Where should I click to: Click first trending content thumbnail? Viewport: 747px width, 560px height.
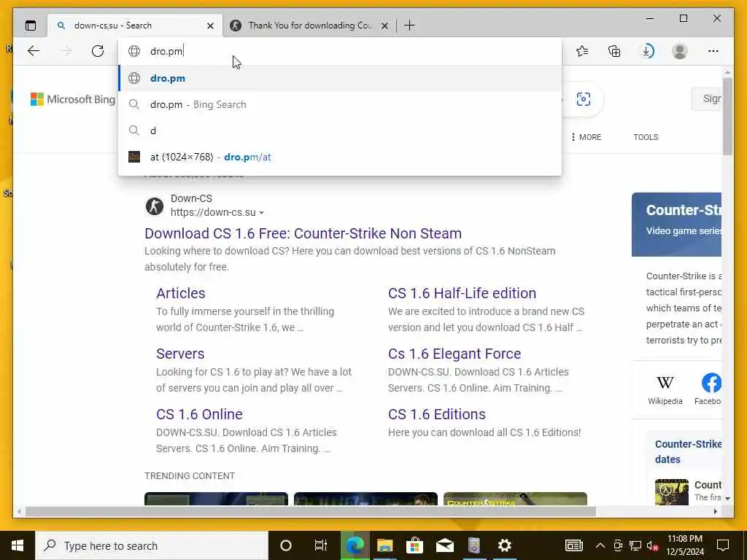(216, 499)
